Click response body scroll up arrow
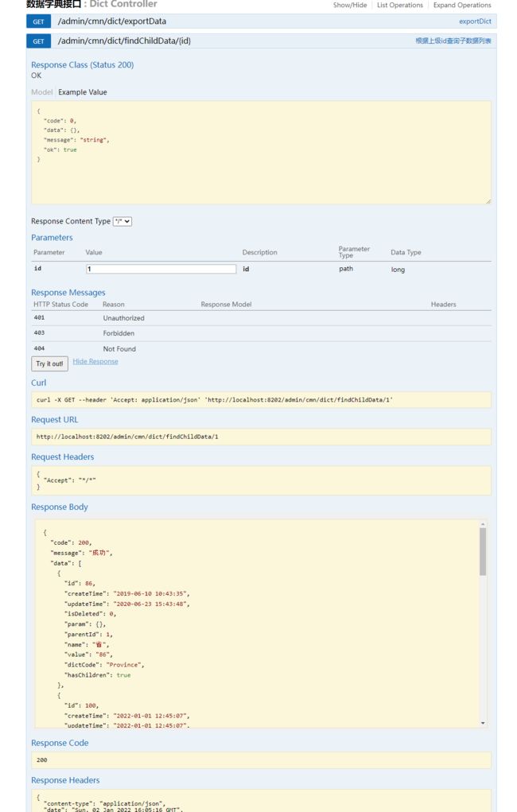 click(x=483, y=525)
